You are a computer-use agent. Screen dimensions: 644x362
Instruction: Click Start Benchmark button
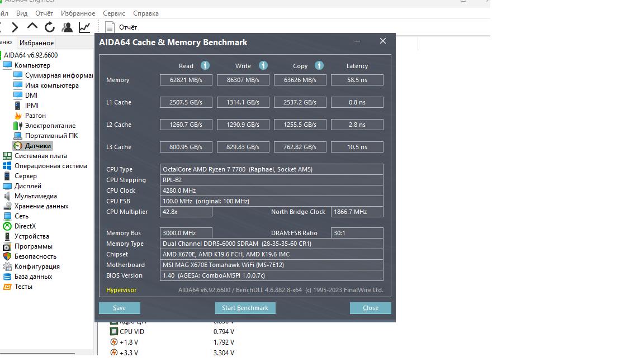245,308
